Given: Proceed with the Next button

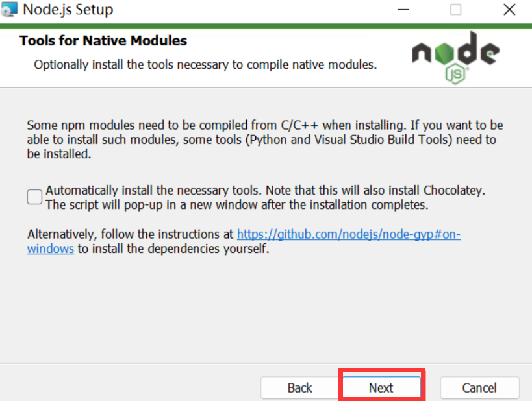Looking at the screenshot, I should [x=381, y=387].
